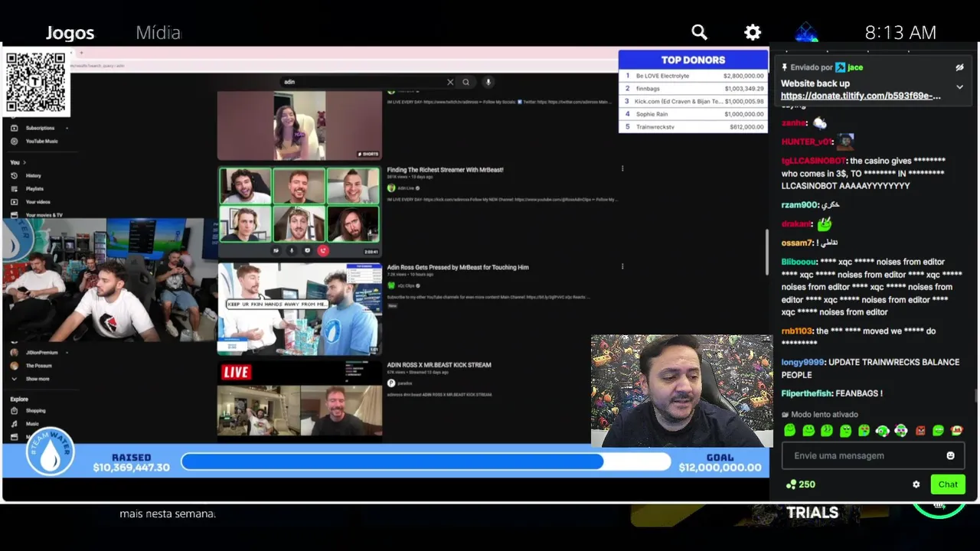The height and width of the screenshot is (551, 980).
Task: Expand the You section arrow in sidebar
Action: [x=24, y=162]
